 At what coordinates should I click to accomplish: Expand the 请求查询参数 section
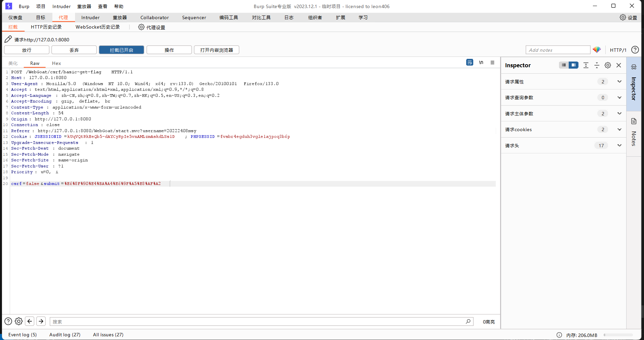coord(563,98)
